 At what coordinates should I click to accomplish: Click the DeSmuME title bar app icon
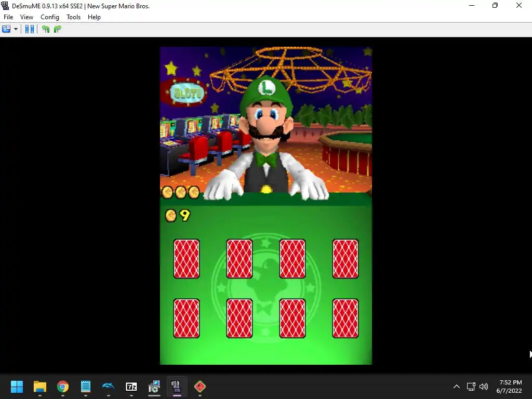(5, 6)
